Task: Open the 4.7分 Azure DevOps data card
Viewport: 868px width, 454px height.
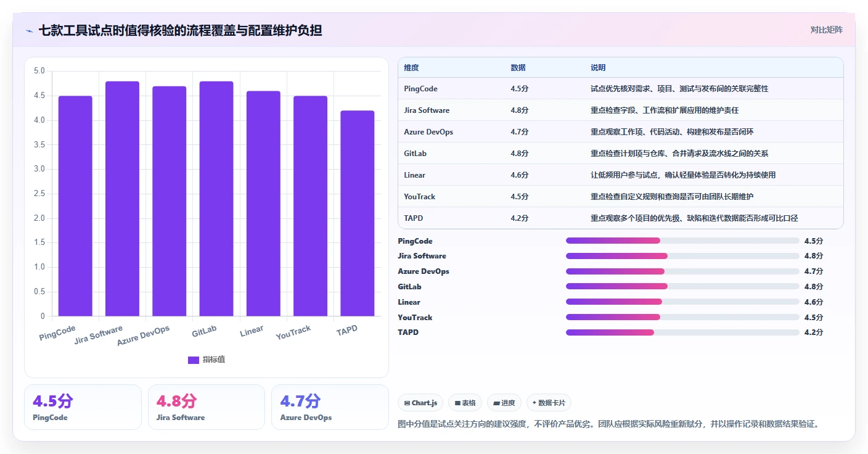Action: pos(330,407)
